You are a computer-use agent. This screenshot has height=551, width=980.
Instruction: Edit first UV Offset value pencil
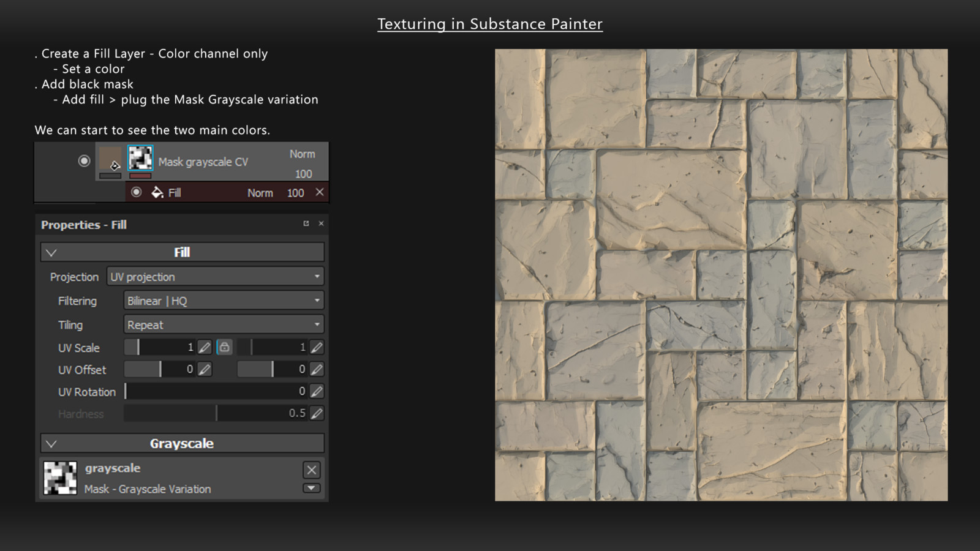click(205, 369)
